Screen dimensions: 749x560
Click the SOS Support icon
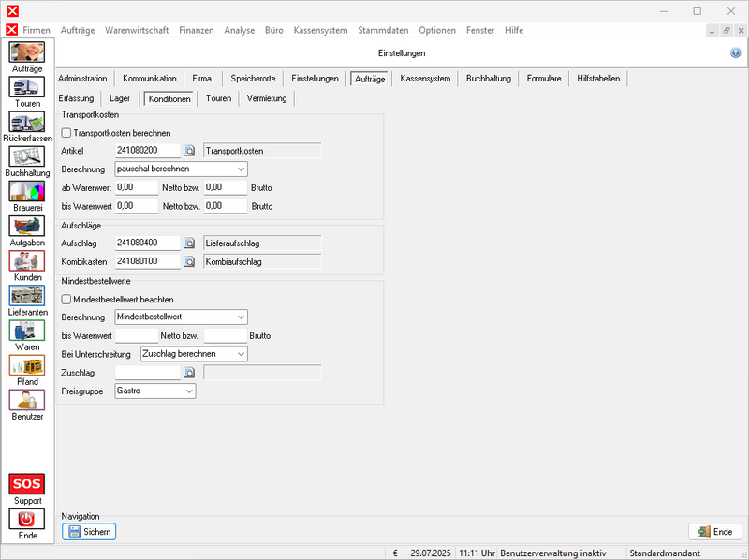click(x=27, y=484)
